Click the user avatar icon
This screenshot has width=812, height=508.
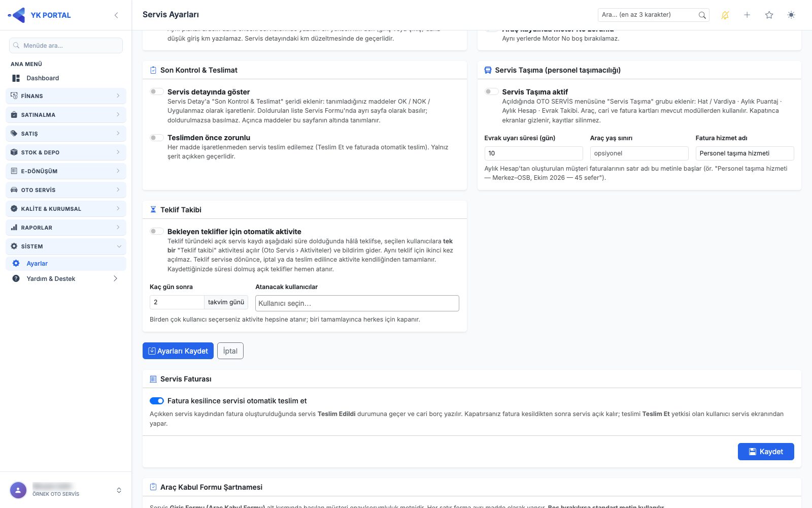(x=18, y=490)
